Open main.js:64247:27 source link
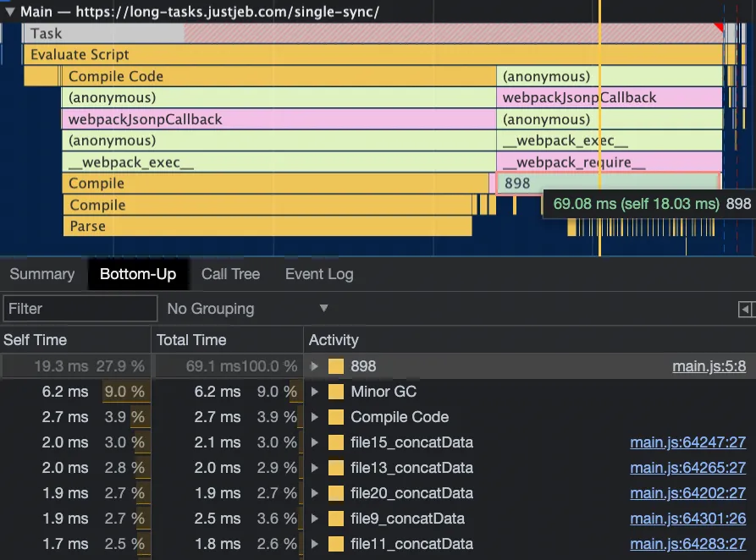 pyautogui.click(x=688, y=442)
